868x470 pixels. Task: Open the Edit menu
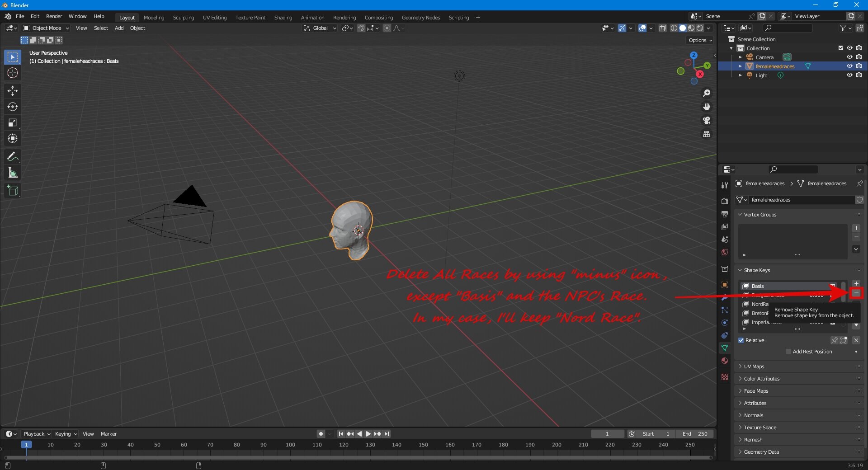(x=35, y=16)
